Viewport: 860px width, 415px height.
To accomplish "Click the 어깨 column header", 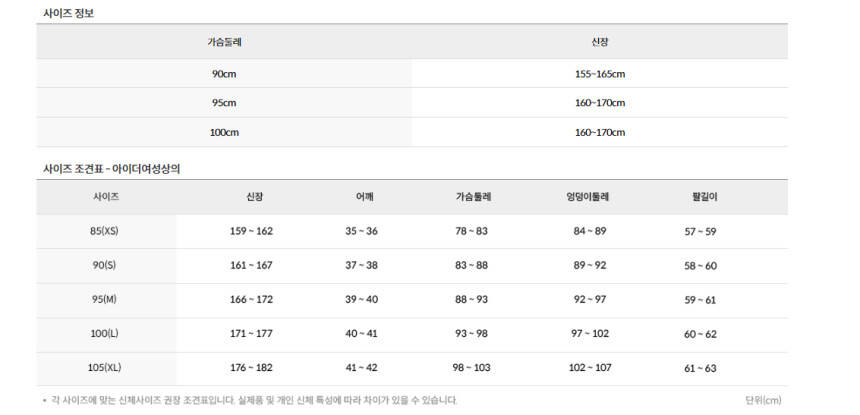I will (x=361, y=197).
